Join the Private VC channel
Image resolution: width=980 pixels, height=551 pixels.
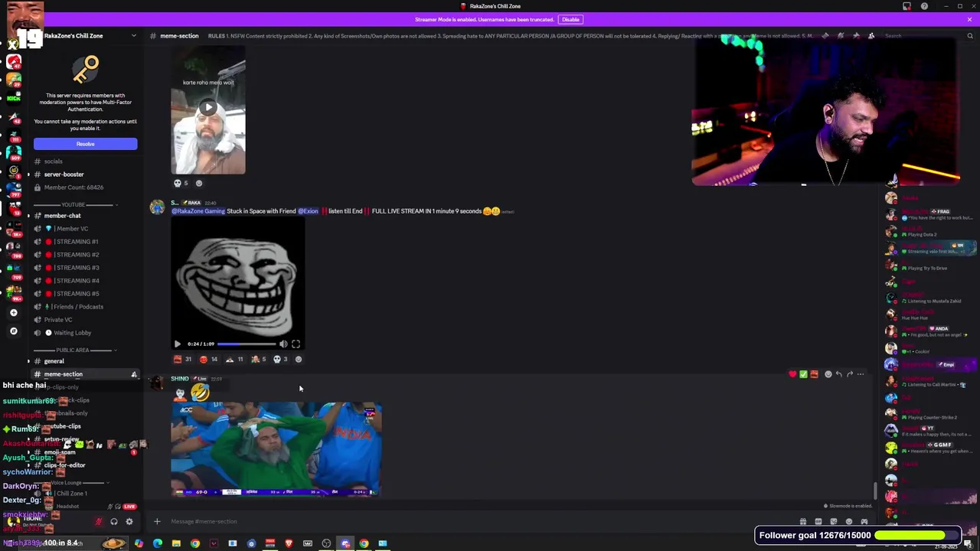pyautogui.click(x=85, y=320)
